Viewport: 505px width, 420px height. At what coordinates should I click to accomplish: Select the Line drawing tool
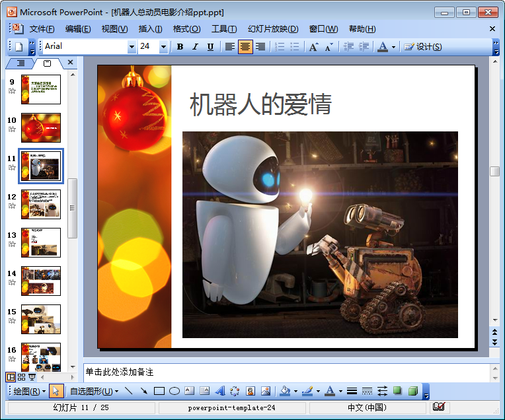pyautogui.click(x=128, y=392)
